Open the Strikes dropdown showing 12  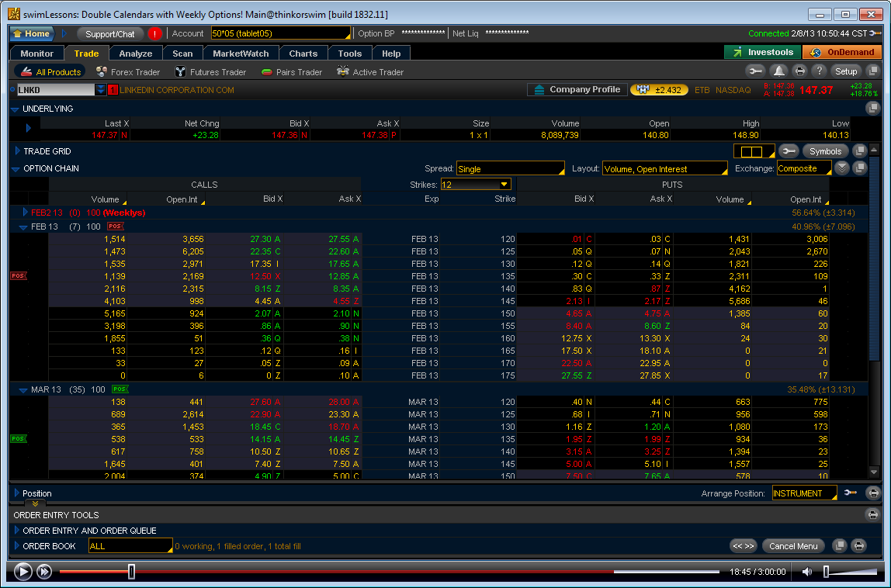[x=475, y=185]
